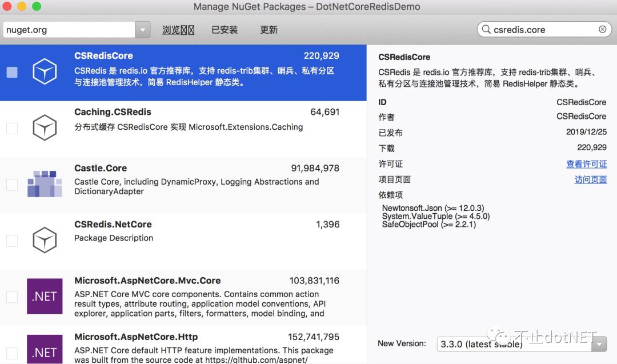Check the Castle.Core package checkbox

[x=12, y=185]
